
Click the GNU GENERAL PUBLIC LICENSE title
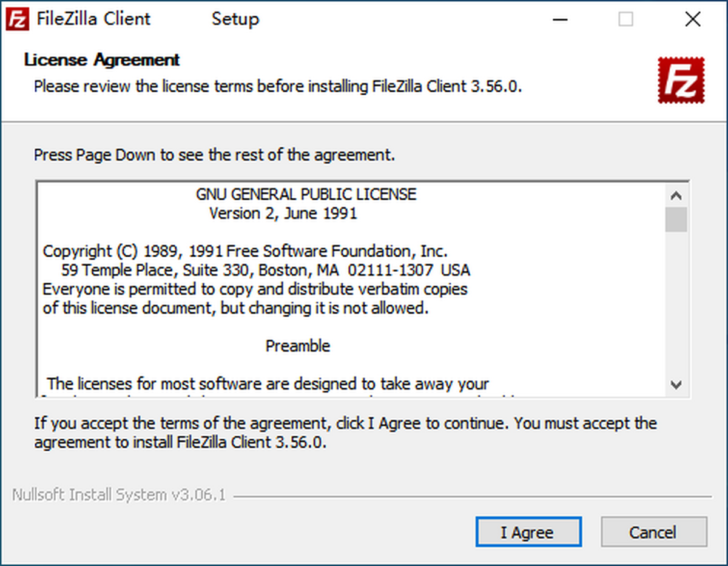coord(306,194)
